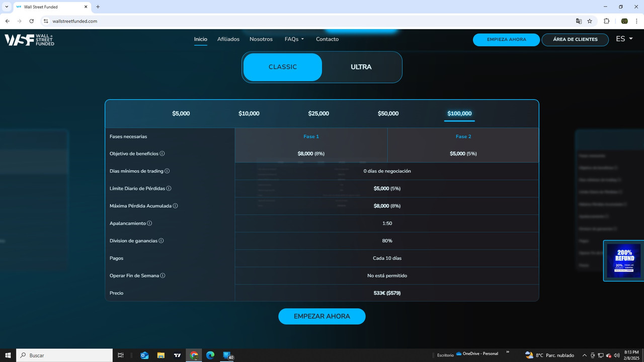This screenshot has height=362, width=644.
Task: Click the Fase 2 column header
Action: (463, 137)
